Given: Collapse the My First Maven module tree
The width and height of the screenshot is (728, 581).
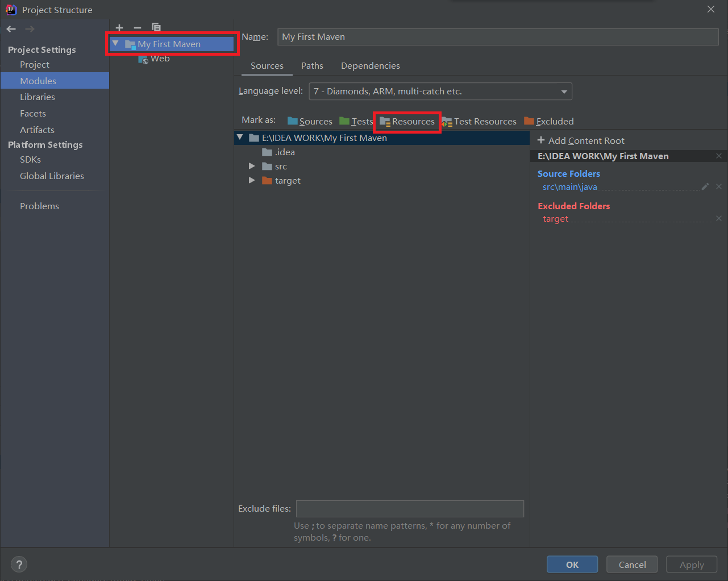Looking at the screenshot, I should tap(115, 43).
